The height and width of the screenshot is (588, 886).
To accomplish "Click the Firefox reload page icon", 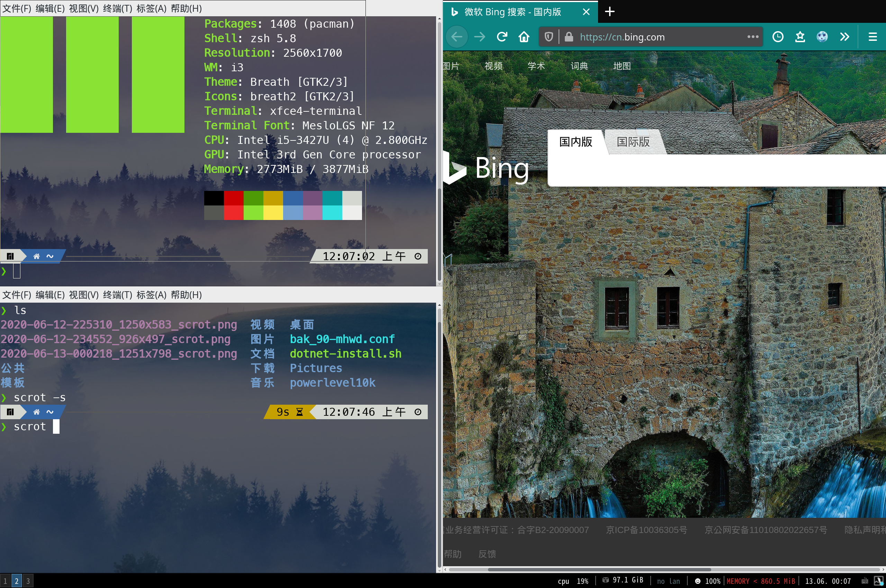I will click(x=502, y=37).
